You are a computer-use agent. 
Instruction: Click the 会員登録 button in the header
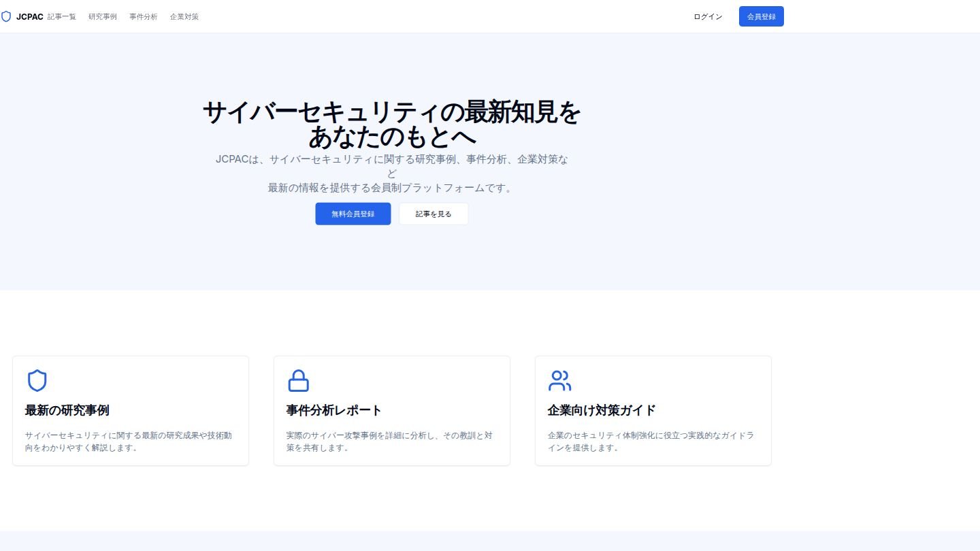point(762,16)
